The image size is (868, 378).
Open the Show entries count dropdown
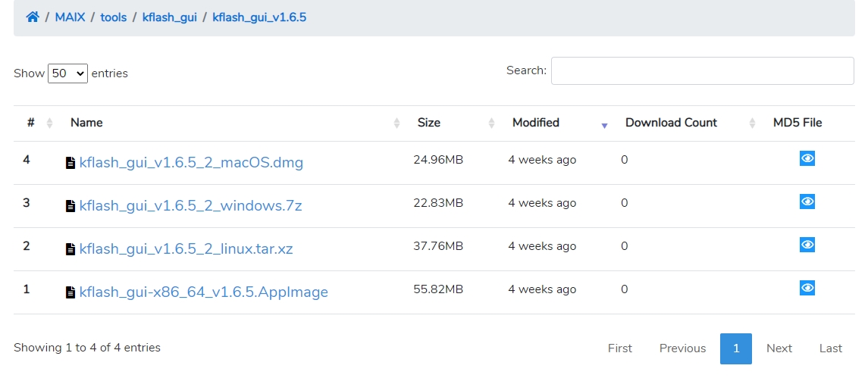tap(67, 73)
